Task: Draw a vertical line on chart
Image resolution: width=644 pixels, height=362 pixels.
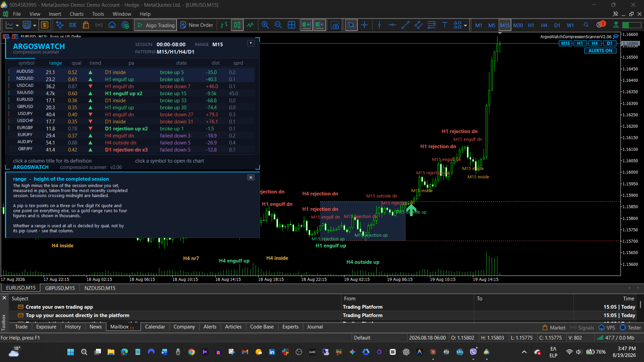Action: coord(379,25)
